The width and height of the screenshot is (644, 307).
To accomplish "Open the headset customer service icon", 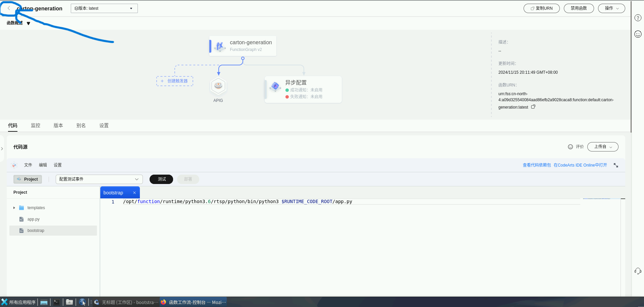I will pos(638,271).
